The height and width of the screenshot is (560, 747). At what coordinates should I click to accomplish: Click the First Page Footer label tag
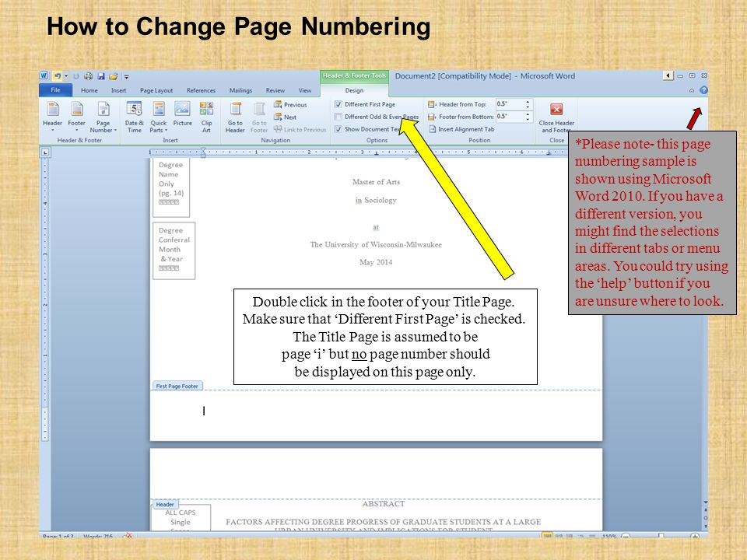point(177,387)
